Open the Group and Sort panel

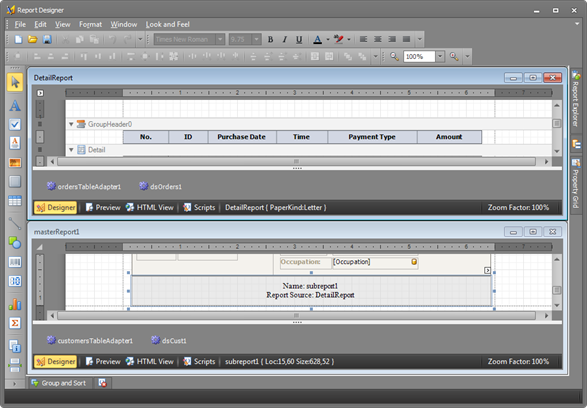[x=59, y=383]
